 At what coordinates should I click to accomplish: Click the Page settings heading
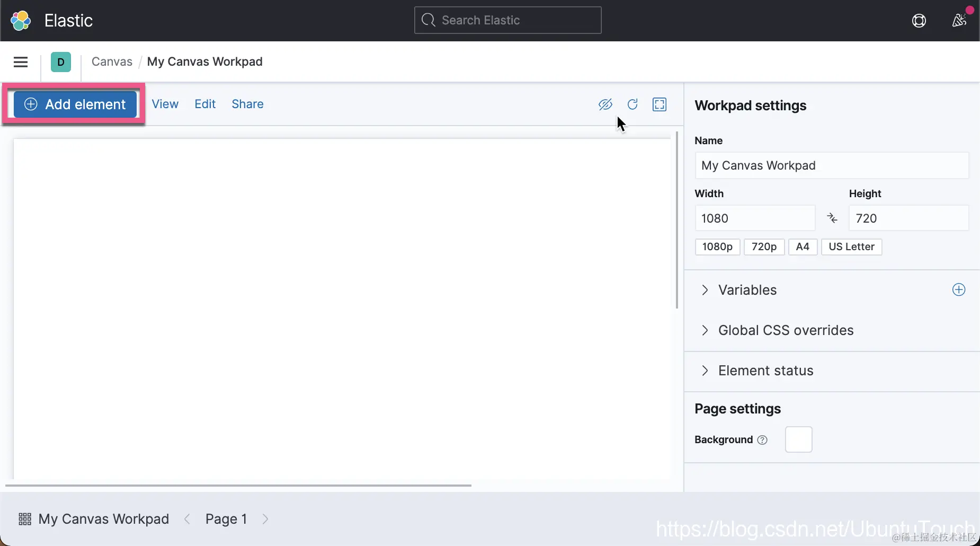coord(737,409)
